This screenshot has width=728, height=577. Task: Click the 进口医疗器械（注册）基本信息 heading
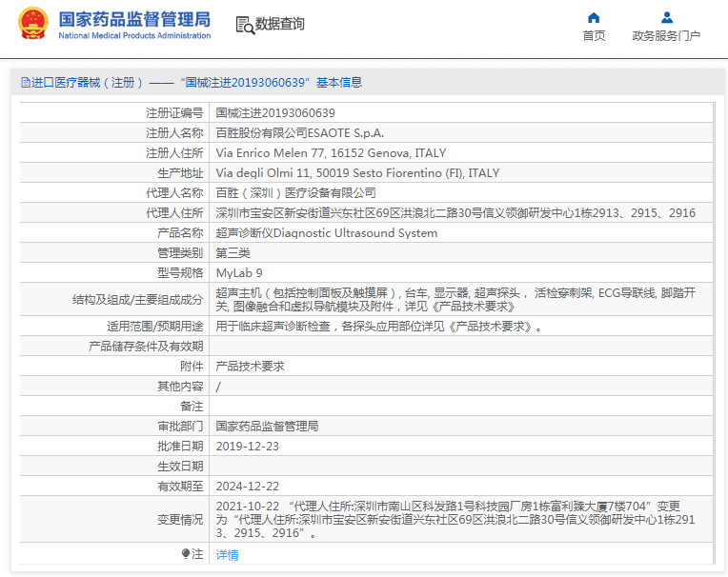(192, 83)
